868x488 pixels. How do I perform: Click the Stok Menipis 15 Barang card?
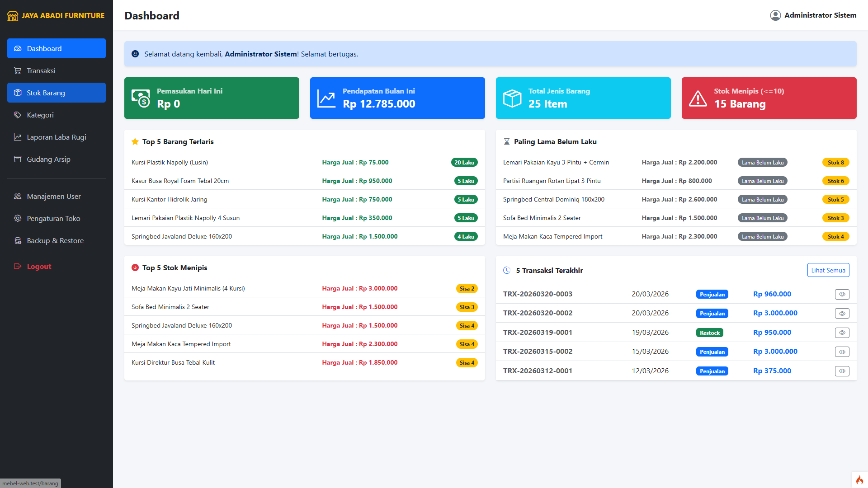769,99
